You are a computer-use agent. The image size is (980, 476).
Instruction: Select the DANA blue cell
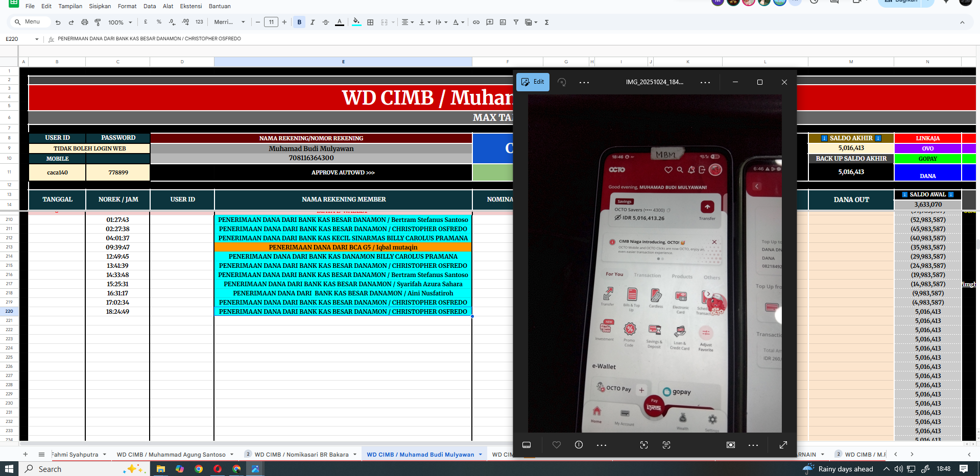tap(927, 172)
